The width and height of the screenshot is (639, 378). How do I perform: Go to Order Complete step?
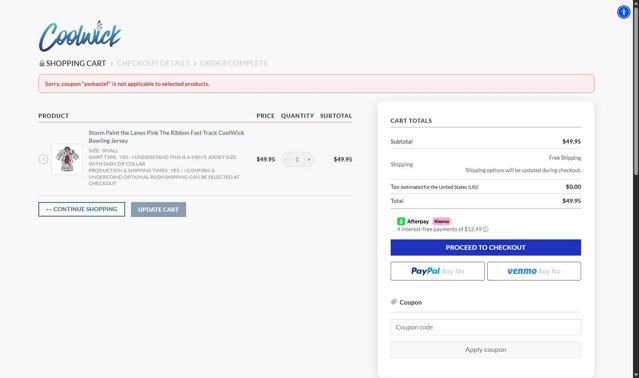234,63
